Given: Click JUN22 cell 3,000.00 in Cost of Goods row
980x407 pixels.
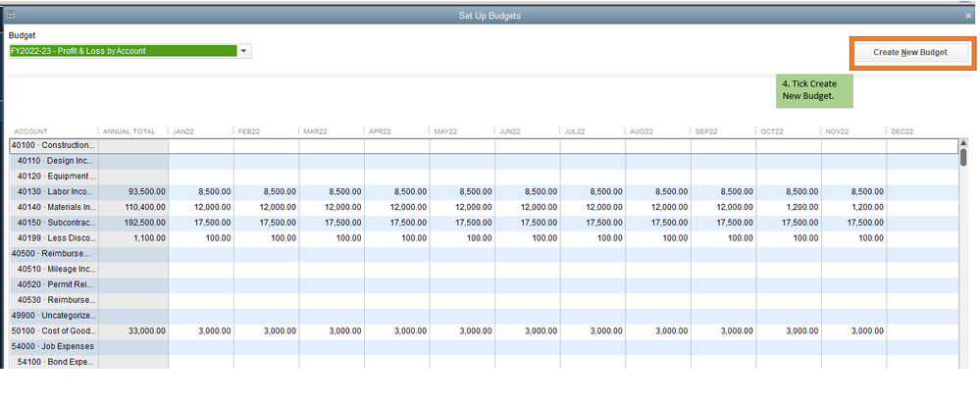Looking at the screenshot, I should click(x=528, y=331).
